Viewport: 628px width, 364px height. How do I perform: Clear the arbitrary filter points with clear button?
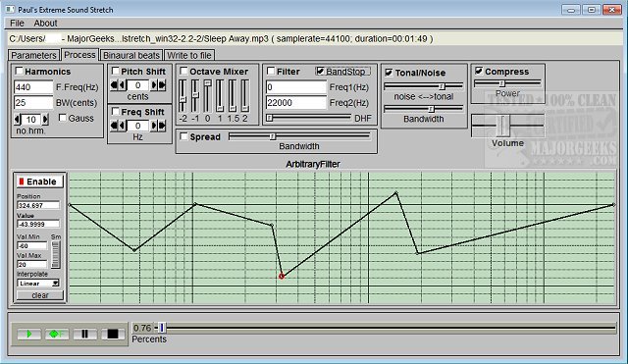[x=40, y=295]
